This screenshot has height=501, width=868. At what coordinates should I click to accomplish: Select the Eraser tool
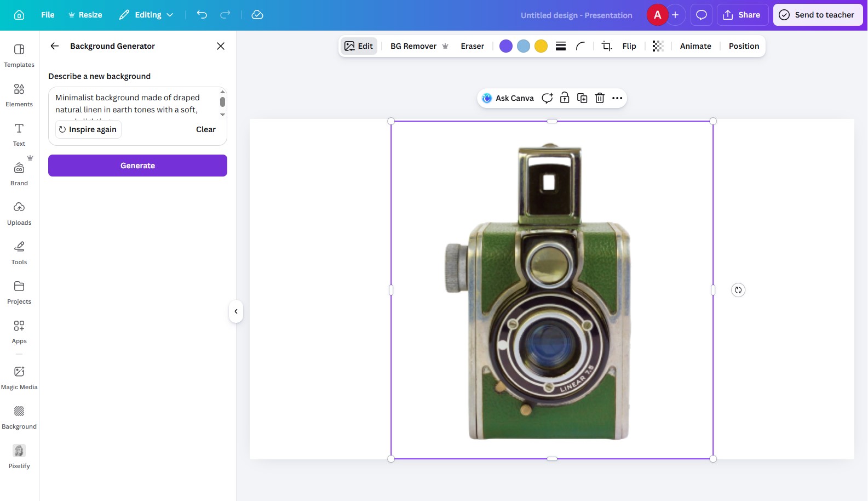click(472, 46)
